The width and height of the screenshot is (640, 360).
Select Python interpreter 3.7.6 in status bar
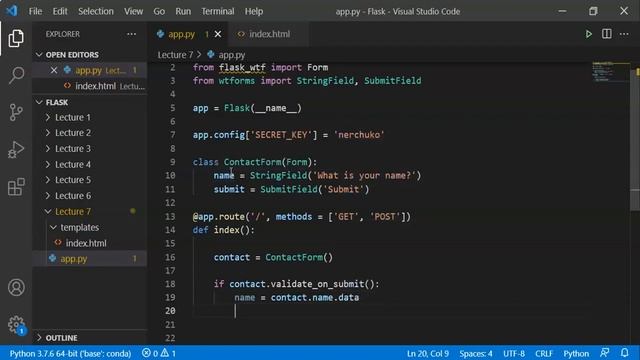tap(70, 353)
